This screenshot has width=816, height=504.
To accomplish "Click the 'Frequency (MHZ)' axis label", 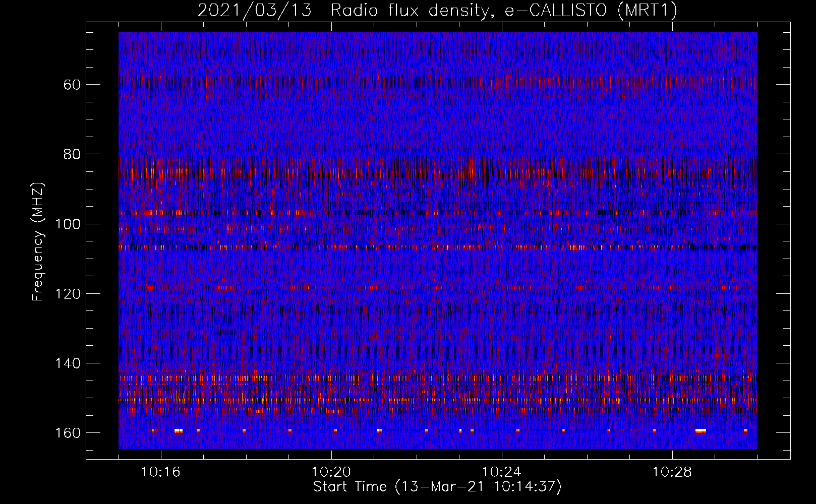I will point(38,241).
